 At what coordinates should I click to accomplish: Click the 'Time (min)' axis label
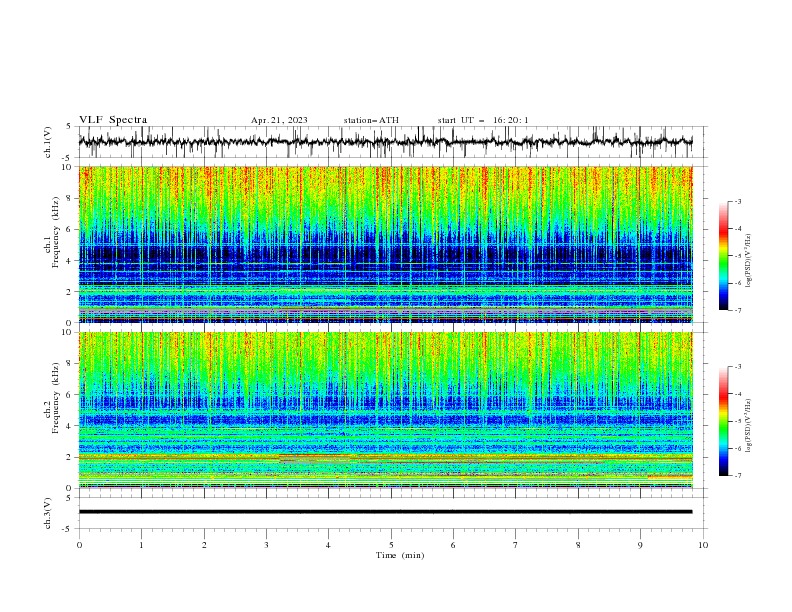[x=400, y=555]
